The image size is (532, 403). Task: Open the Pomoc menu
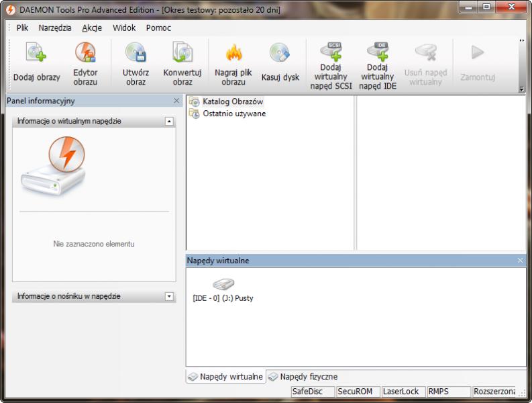[158, 28]
